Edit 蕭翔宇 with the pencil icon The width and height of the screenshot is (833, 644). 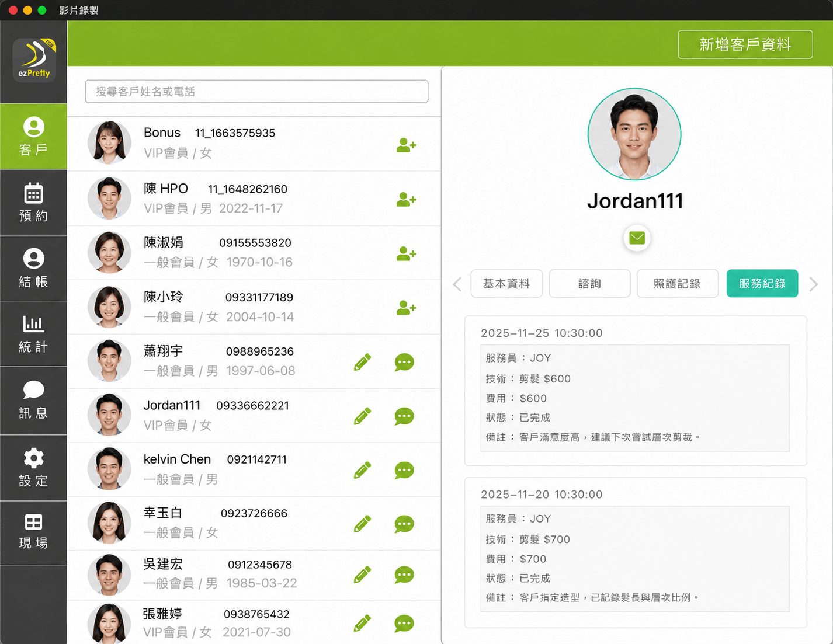tap(362, 362)
